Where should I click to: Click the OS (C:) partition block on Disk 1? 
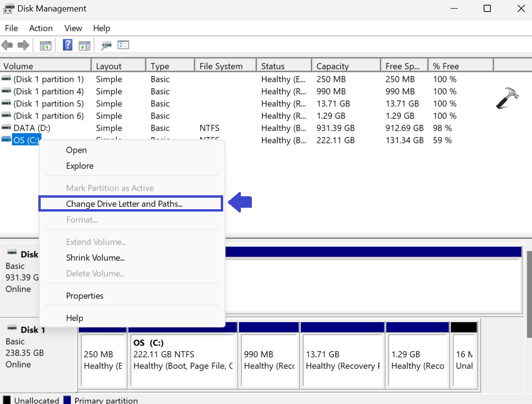point(183,360)
